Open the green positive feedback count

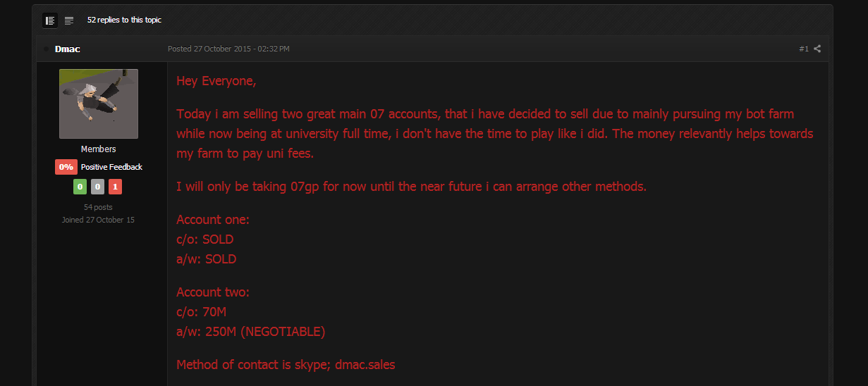[79, 187]
